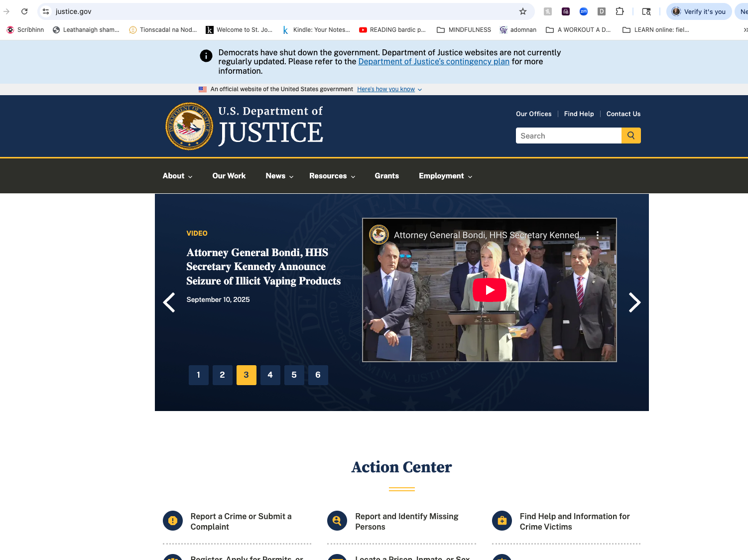Expand the About dropdown menu
The width and height of the screenshot is (748, 560).
(177, 176)
